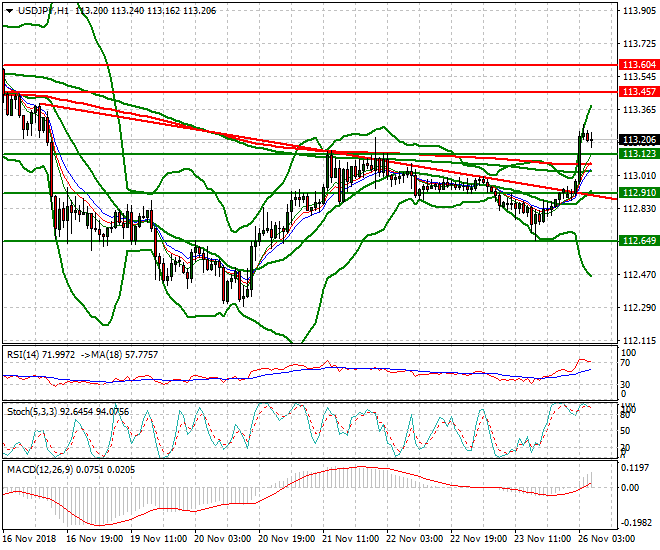Select the red 113.457 resistance label
The image size is (660, 550).
pos(638,91)
